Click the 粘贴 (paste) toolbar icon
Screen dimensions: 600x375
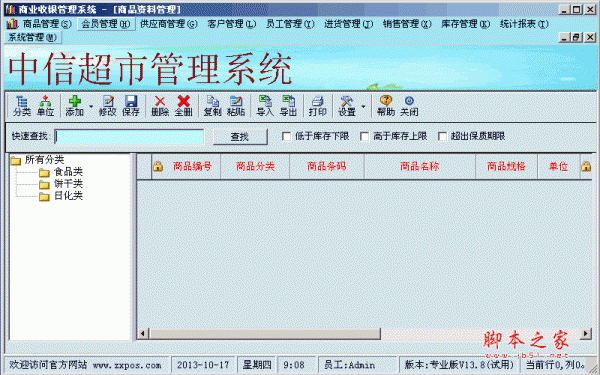(x=236, y=106)
